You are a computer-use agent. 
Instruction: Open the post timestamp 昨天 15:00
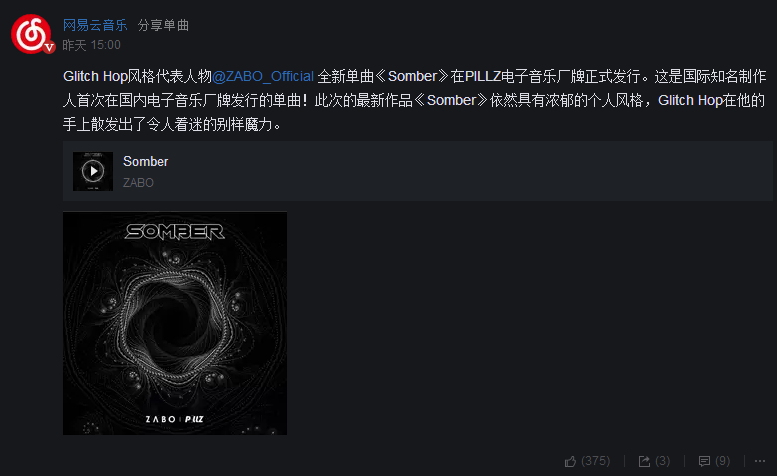(92, 45)
